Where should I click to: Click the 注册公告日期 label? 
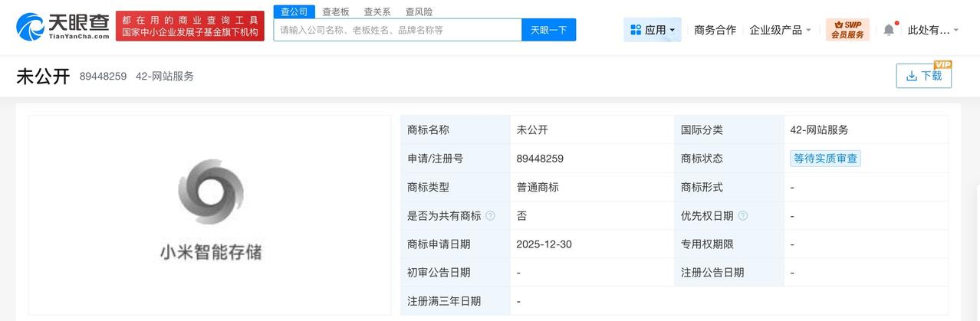click(712, 273)
